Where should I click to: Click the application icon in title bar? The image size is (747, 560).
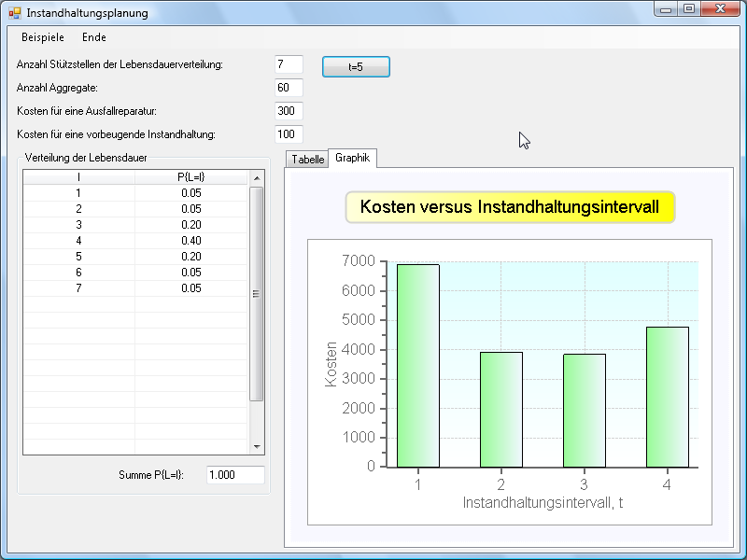pyautogui.click(x=14, y=13)
